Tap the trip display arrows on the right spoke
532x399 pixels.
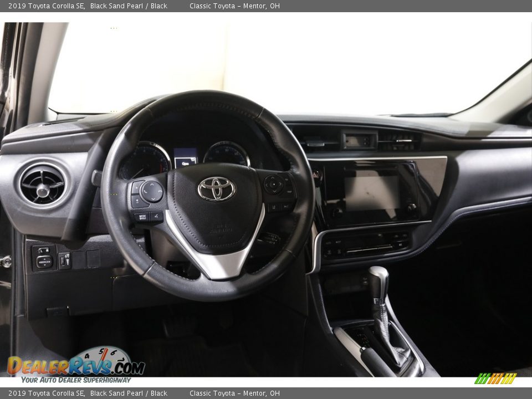(274, 185)
